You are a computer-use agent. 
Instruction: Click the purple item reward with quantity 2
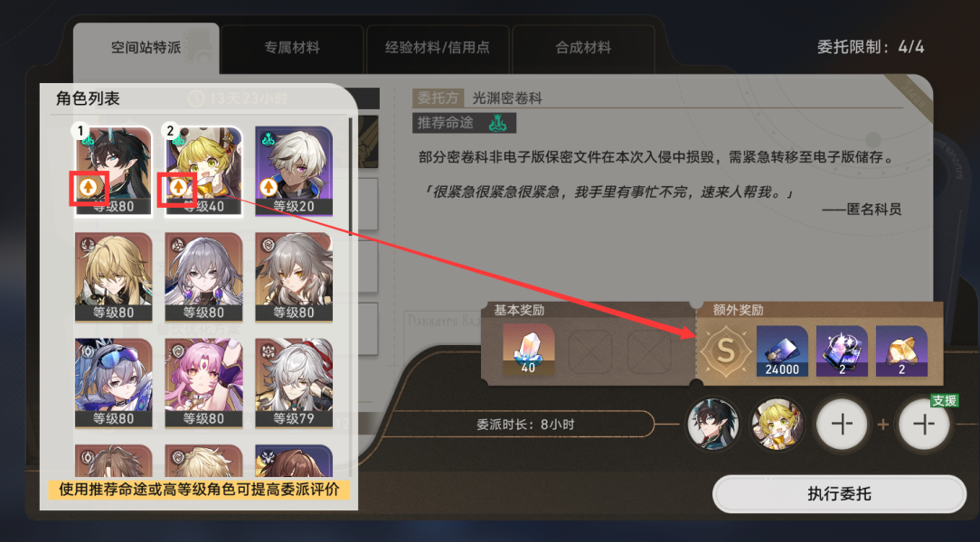pos(842,351)
